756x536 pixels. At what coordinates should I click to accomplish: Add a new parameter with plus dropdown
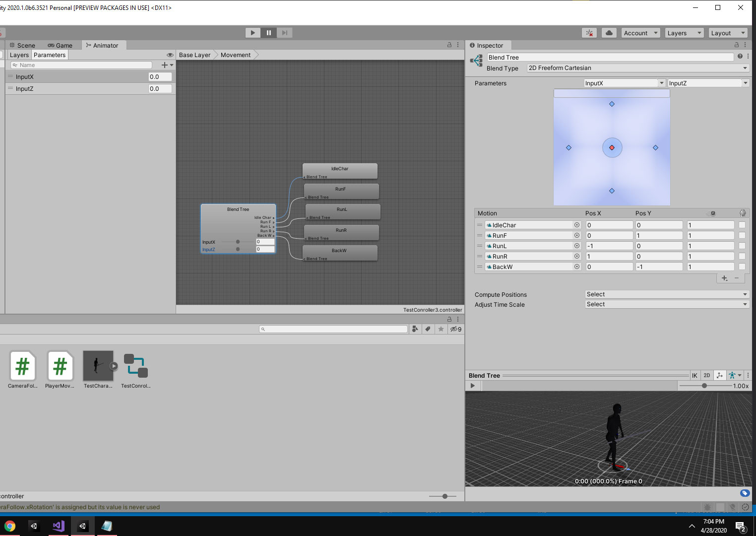pyautogui.click(x=167, y=65)
